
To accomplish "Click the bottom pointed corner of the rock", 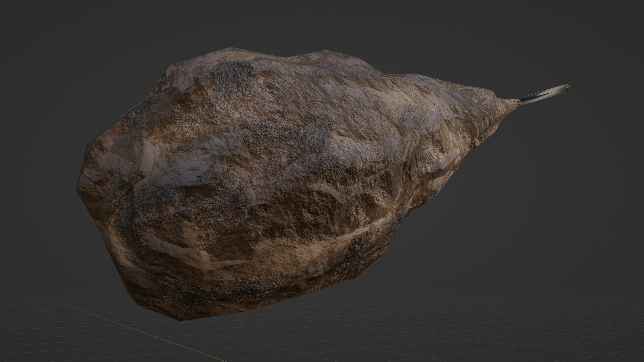I will point(180,319).
